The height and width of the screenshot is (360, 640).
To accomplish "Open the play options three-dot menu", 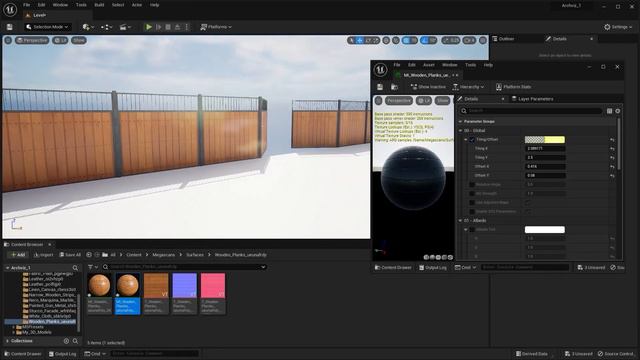I will [x=187, y=27].
